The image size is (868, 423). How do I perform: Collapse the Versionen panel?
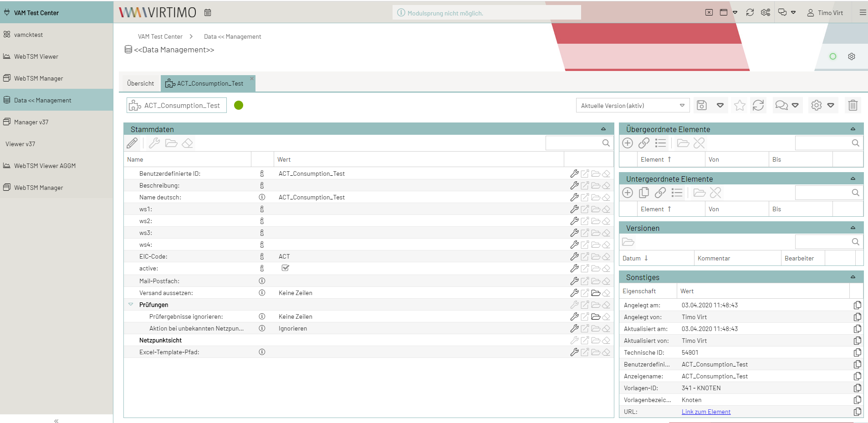tap(853, 228)
